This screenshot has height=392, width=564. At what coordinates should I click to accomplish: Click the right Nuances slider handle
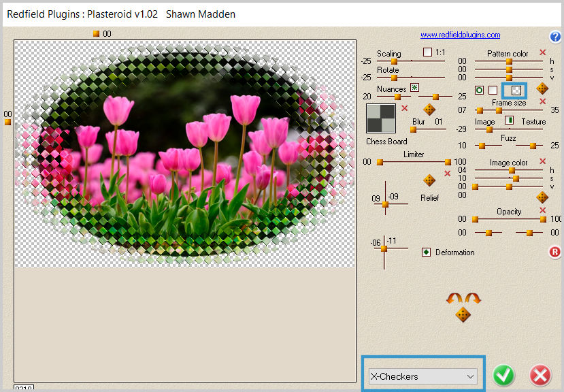tap(435, 97)
